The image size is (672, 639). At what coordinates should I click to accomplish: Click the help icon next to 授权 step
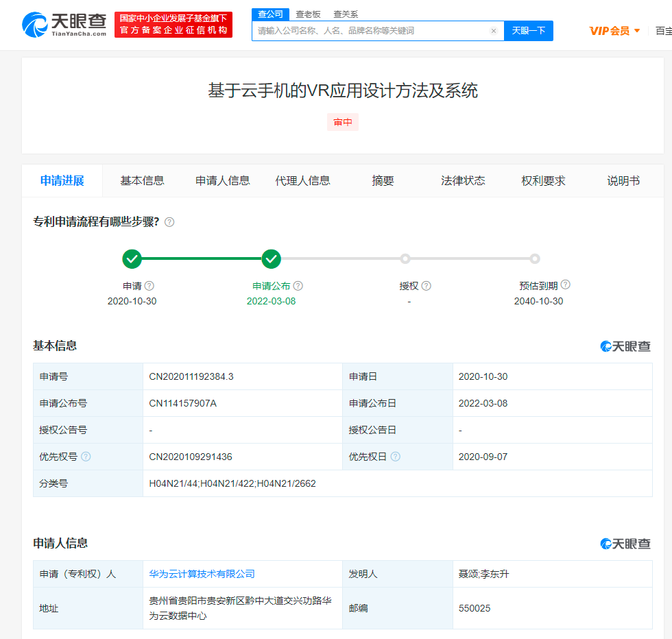427,286
